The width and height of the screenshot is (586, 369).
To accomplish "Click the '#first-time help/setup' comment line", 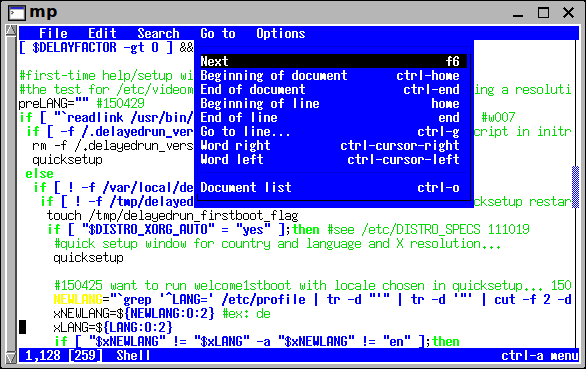I will 106,76.
